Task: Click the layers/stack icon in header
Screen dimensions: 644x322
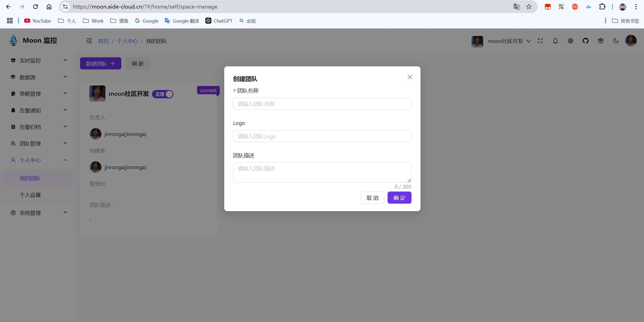Action: tap(600, 41)
